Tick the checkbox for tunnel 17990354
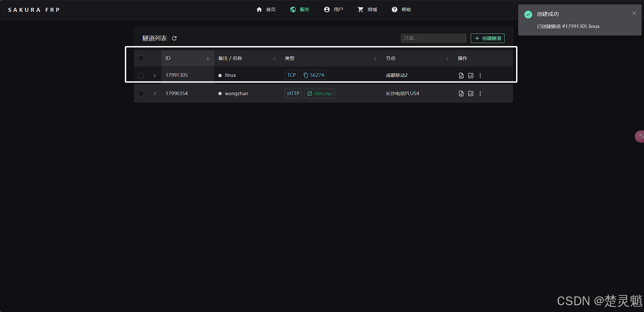 141,93
